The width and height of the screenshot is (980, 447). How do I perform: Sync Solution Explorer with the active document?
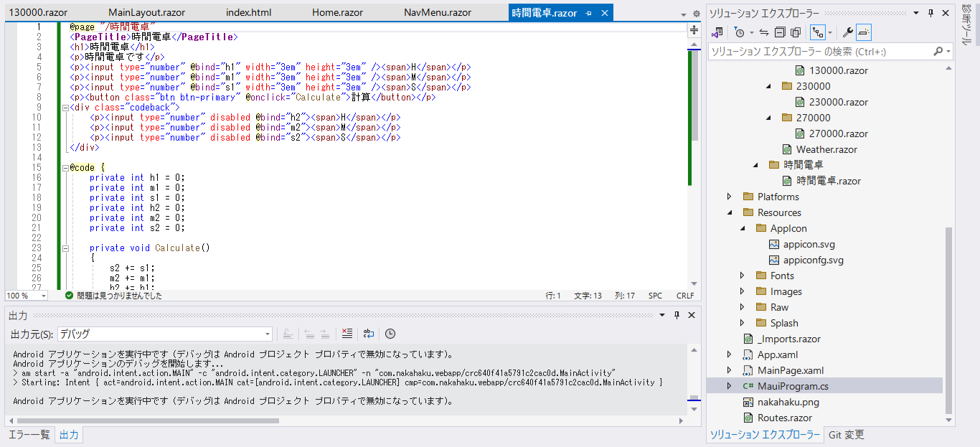[x=764, y=32]
